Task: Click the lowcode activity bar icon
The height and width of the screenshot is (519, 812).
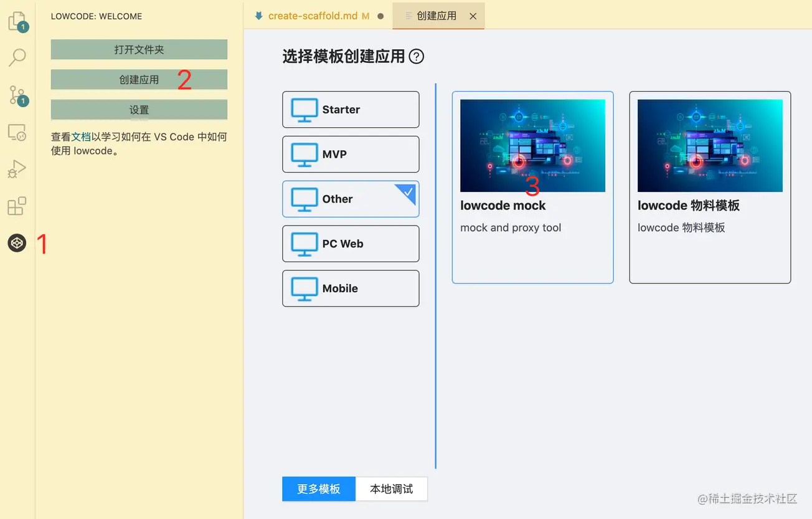Action: [17, 243]
